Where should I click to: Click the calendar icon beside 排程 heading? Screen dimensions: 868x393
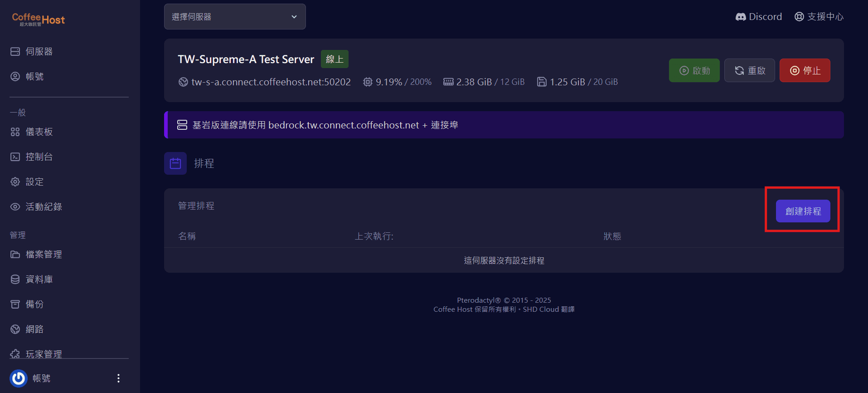175,163
